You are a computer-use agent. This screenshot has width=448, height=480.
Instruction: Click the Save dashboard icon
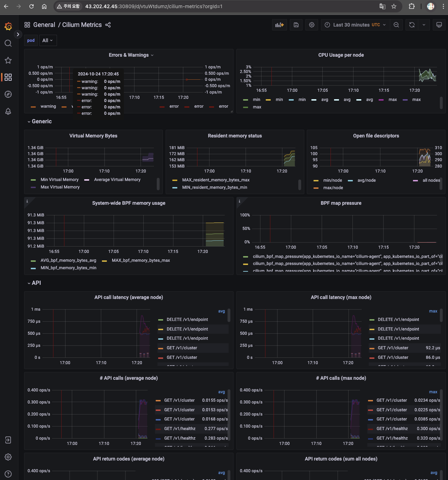click(x=296, y=25)
